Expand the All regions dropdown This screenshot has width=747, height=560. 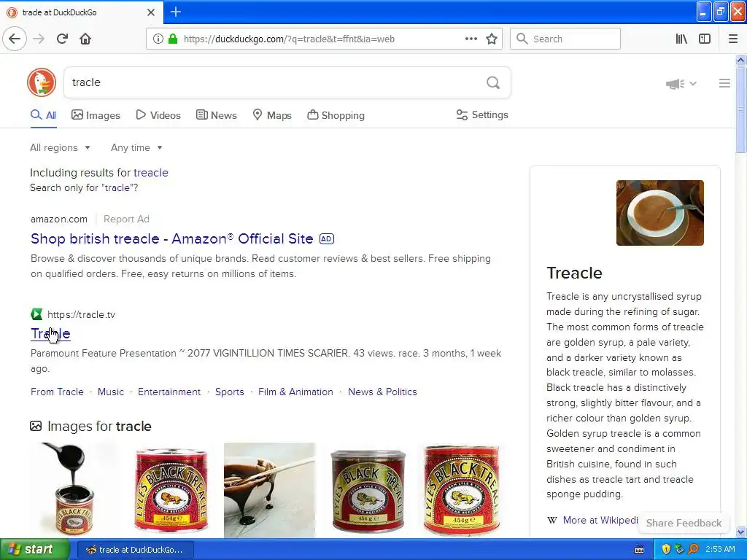(x=60, y=147)
